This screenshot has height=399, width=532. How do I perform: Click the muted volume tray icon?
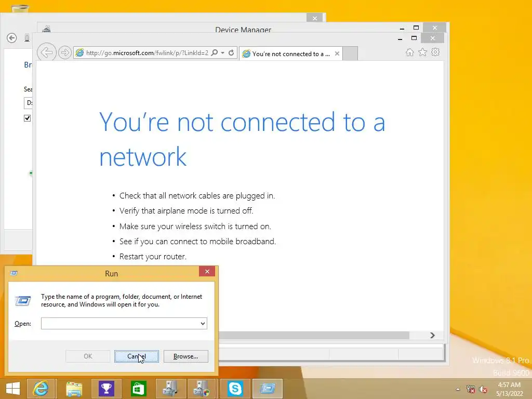483,389
